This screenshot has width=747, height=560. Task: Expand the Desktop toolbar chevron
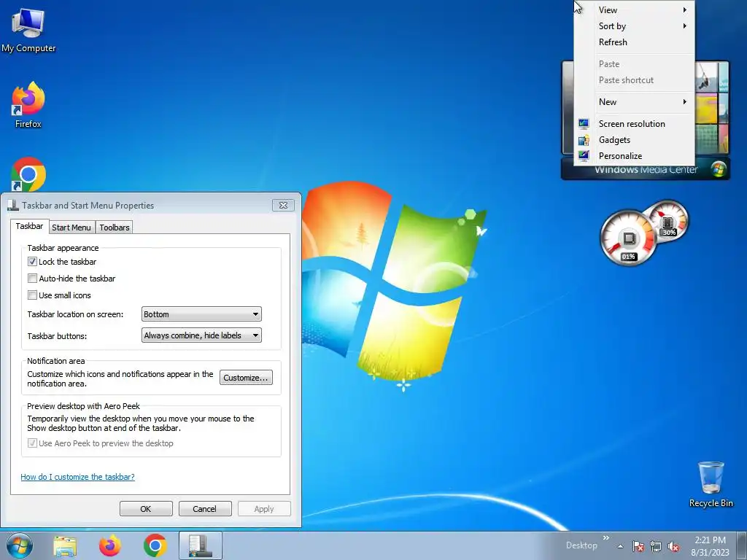(x=606, y=538)
